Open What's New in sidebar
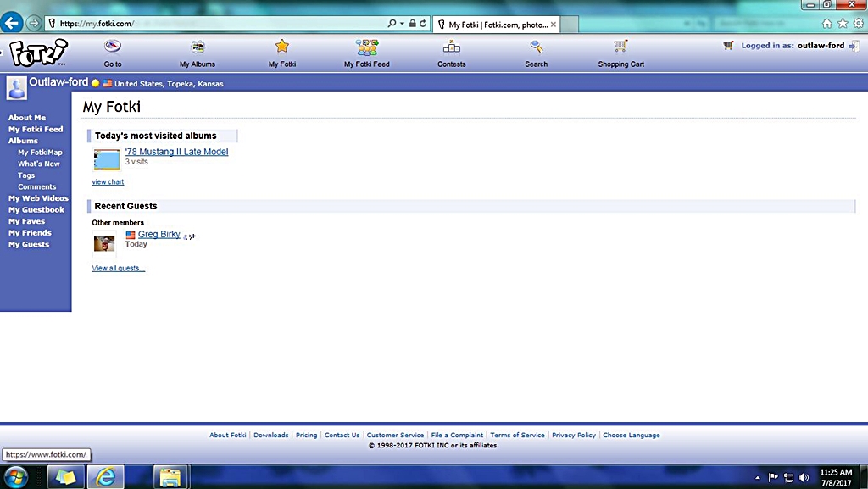The height and width of the screenshot is (489, 868). [x=39, y=164]
